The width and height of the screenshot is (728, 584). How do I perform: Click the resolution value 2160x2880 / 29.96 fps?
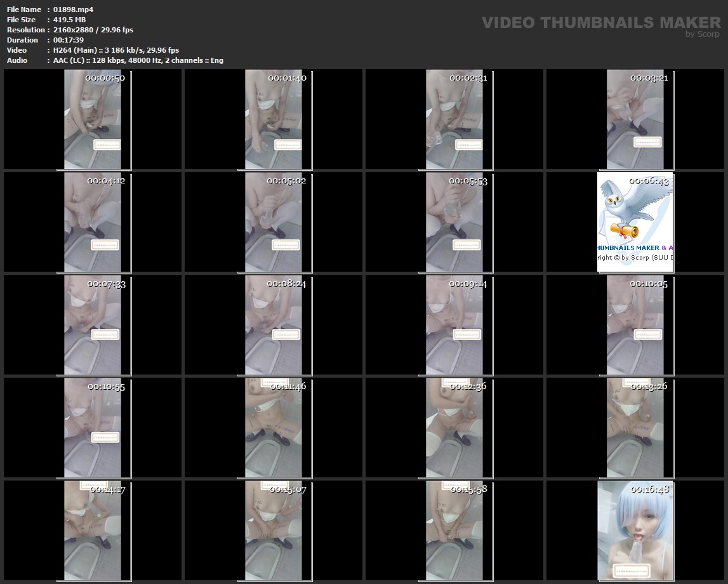point(93,30)
